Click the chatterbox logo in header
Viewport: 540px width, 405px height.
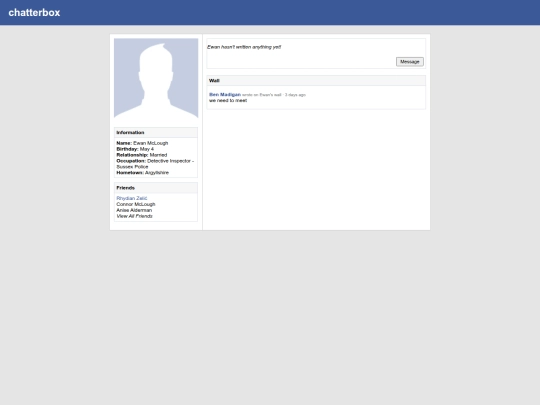tap(34, 13)
